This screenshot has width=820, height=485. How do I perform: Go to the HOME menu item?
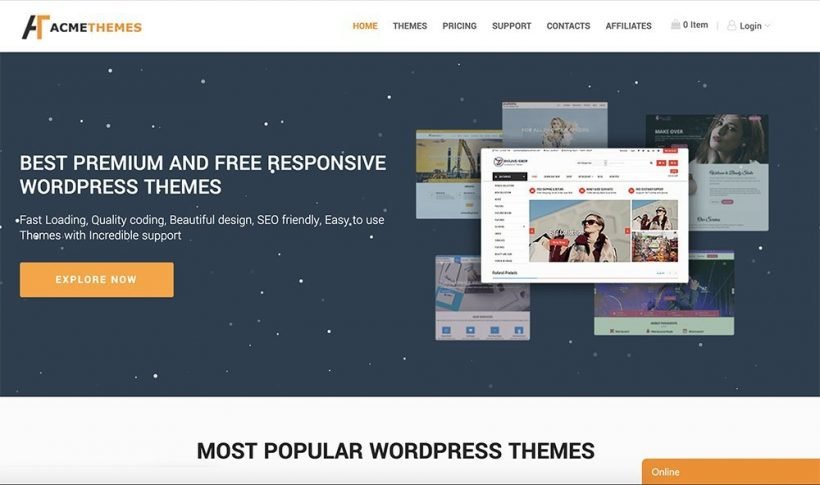pos(365,26)
